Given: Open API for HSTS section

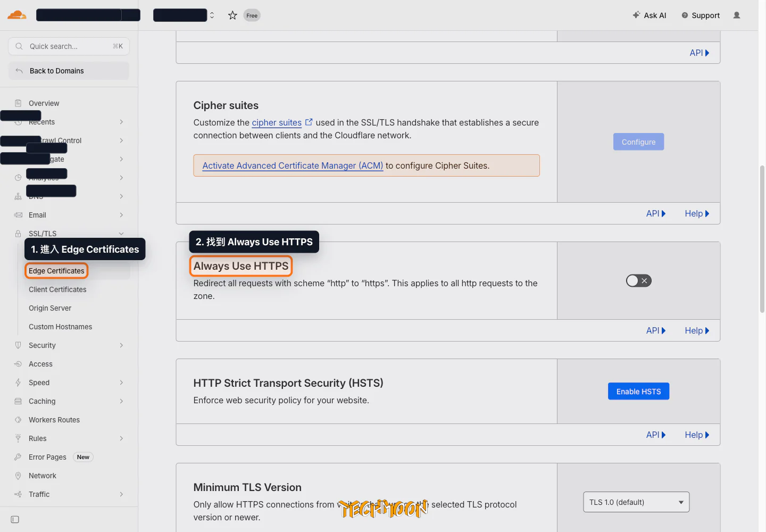Looking at the screenshot, I should pyautogui.click(x=655, y=435).
